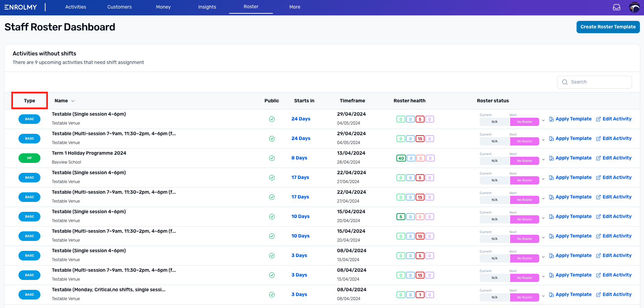
Task: Click the green HP type badge
Action: 29,158
